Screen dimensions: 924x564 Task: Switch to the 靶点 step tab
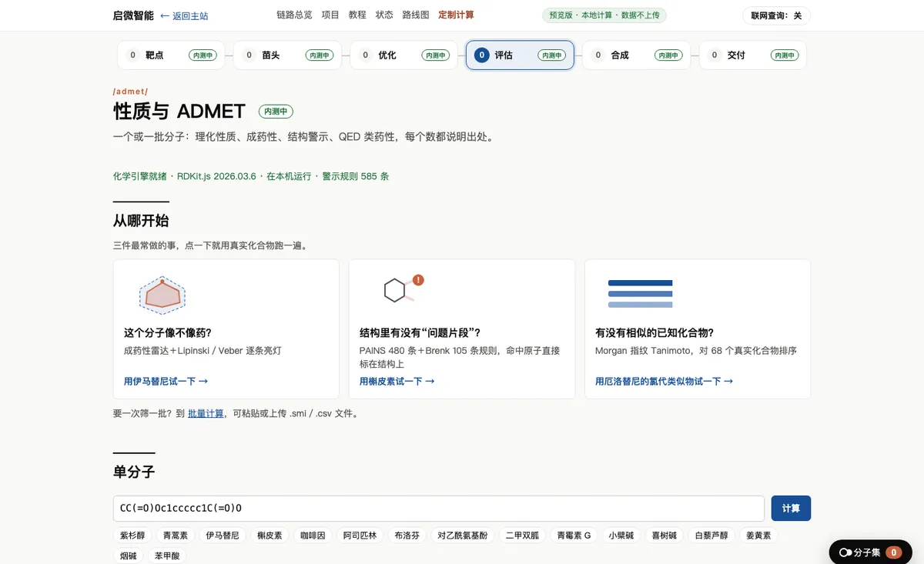(x=171, y=55)
